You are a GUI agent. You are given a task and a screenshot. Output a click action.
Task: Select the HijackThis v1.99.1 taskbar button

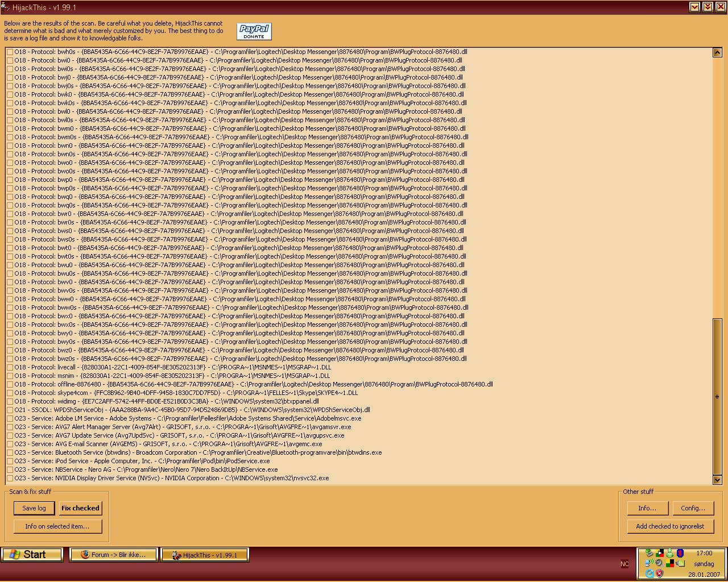click(x=205, y=555)
